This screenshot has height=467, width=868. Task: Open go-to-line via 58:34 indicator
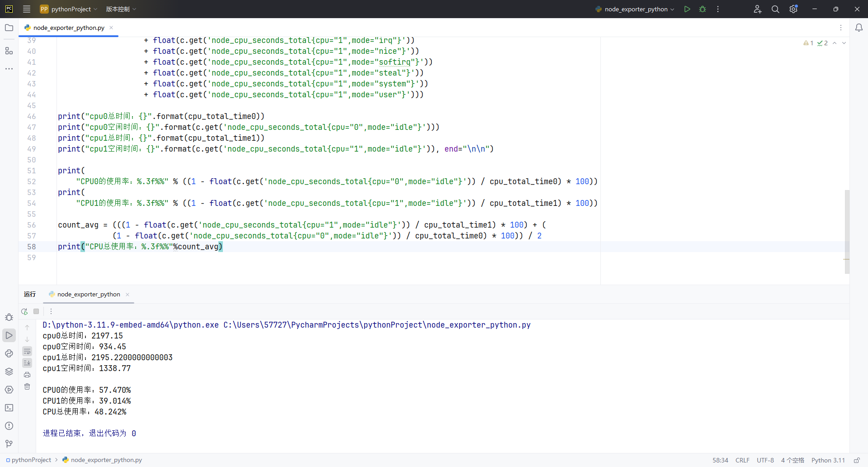click(x=720, y=460)
